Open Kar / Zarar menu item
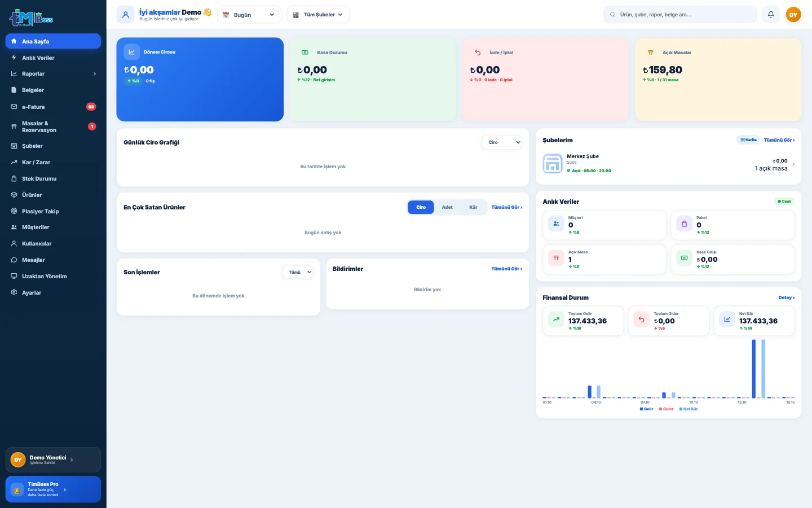The height and width of the screenshot is (508, 812). coord(53,162)
